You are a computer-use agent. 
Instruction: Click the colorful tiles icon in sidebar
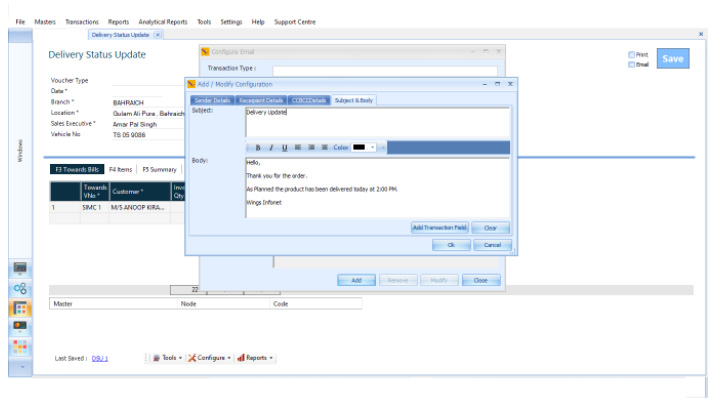point(20,347)
